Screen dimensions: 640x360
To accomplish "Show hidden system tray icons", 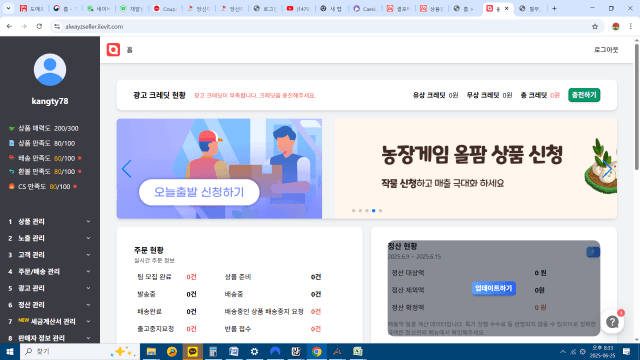I will click(563, 351).
